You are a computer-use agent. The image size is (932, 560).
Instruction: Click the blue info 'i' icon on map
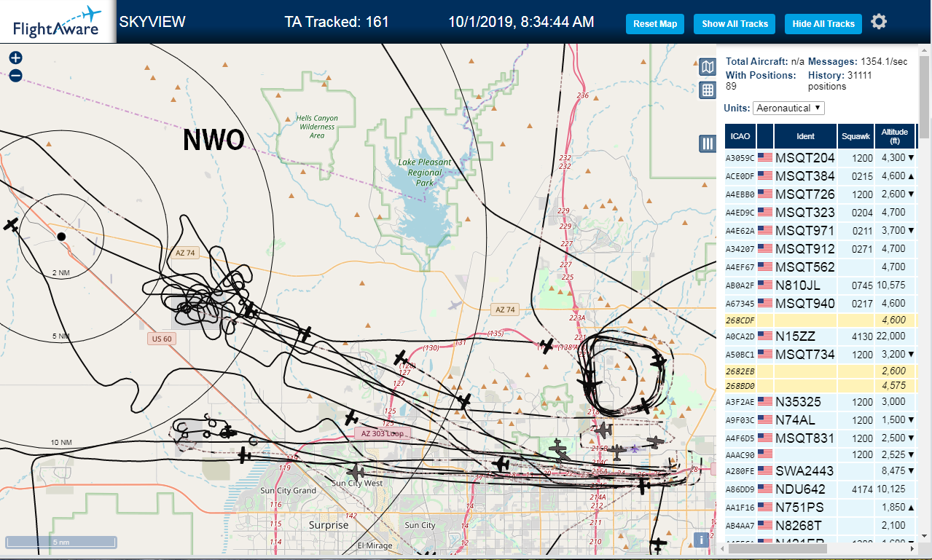click(701, 540)
